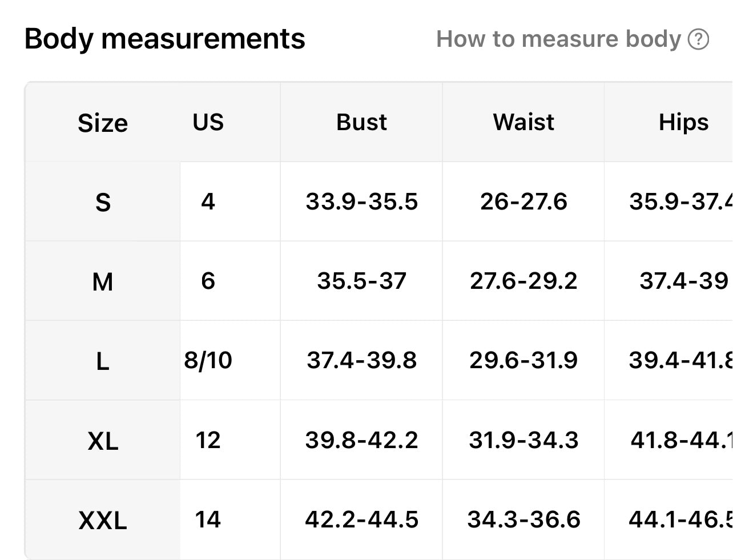The width and height of the screenshot is (733, 560).
Task: Click the US size 8/10 cell
Action: pos(208,360)
